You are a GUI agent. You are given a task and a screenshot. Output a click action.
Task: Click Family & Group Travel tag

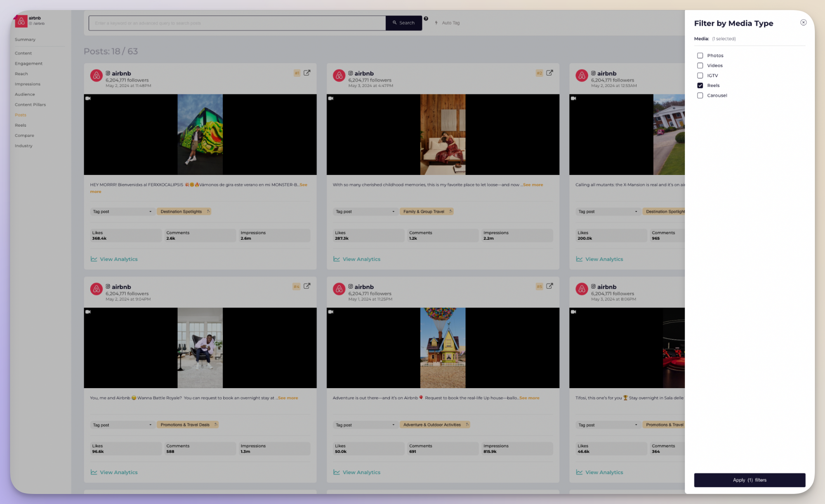(x=427, y=211)
